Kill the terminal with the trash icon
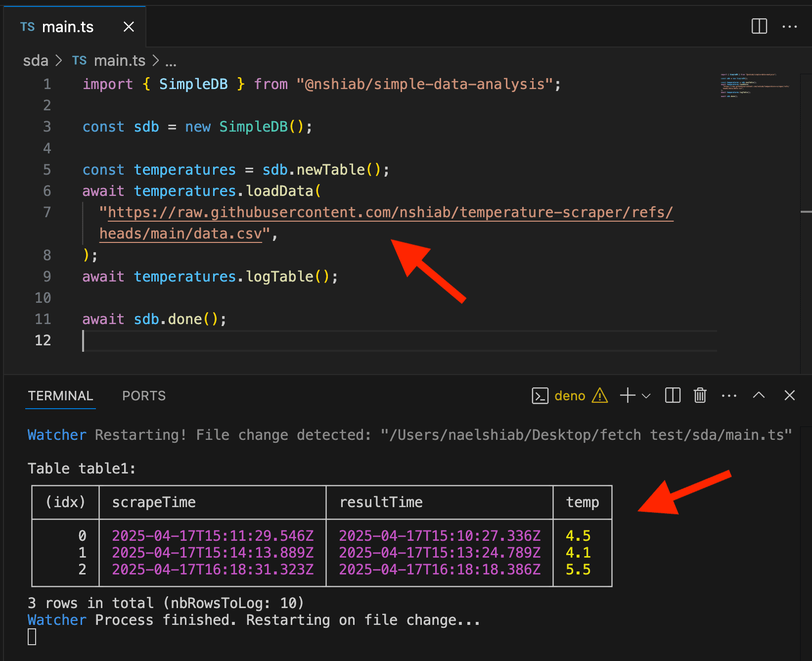 699,395
